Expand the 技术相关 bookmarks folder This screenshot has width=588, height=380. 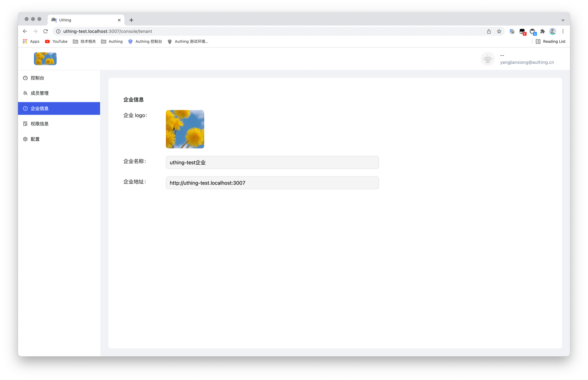[x=84, y=41]
